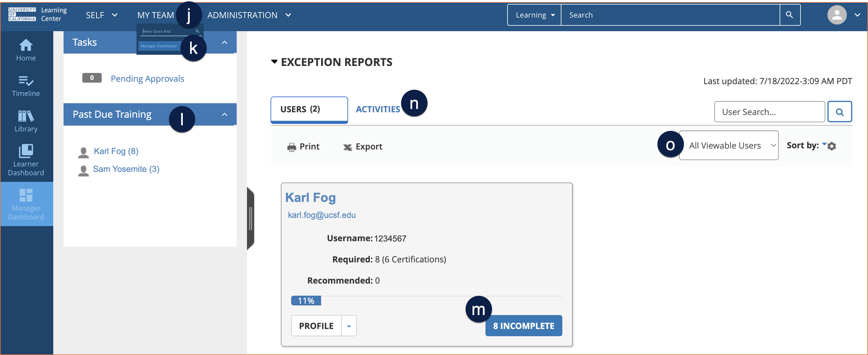The height and width of the screenshot is (355, 868).
Task: Open the Karl Fog (8) past due link
Action: [116, 151]
